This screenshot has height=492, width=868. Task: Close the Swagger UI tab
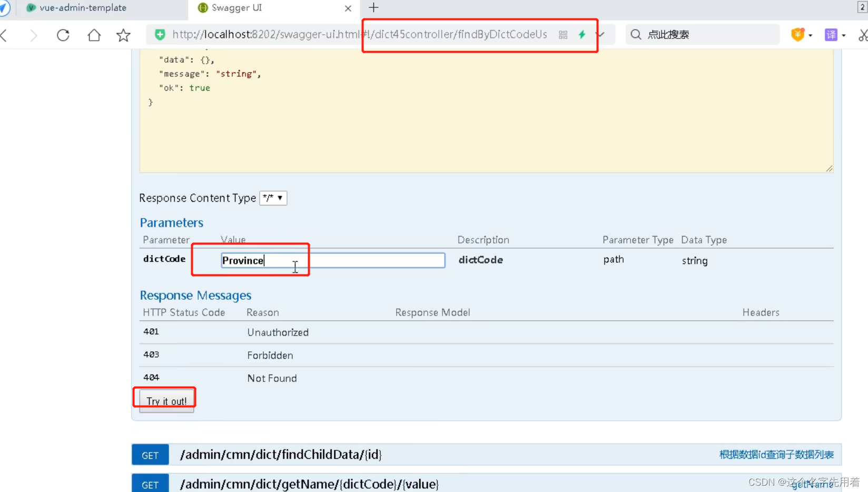pyautogui.click(x=348, y=8)
